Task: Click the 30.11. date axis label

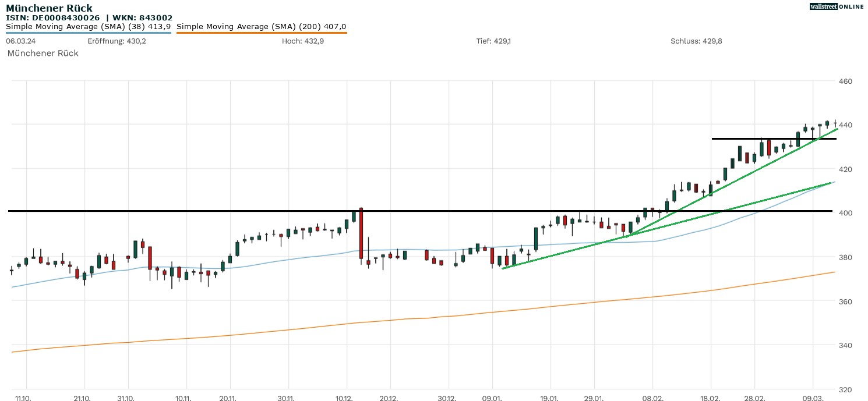Action: [285, 399]
